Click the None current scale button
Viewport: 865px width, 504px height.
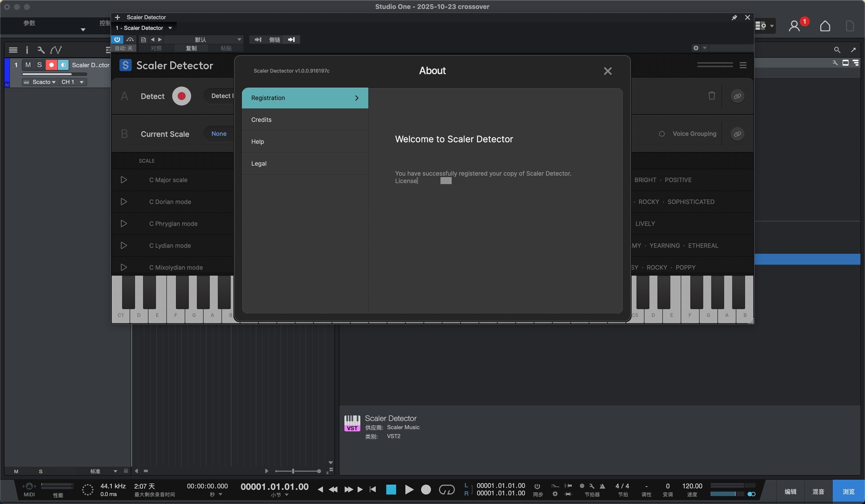click(x=219, y=134)
